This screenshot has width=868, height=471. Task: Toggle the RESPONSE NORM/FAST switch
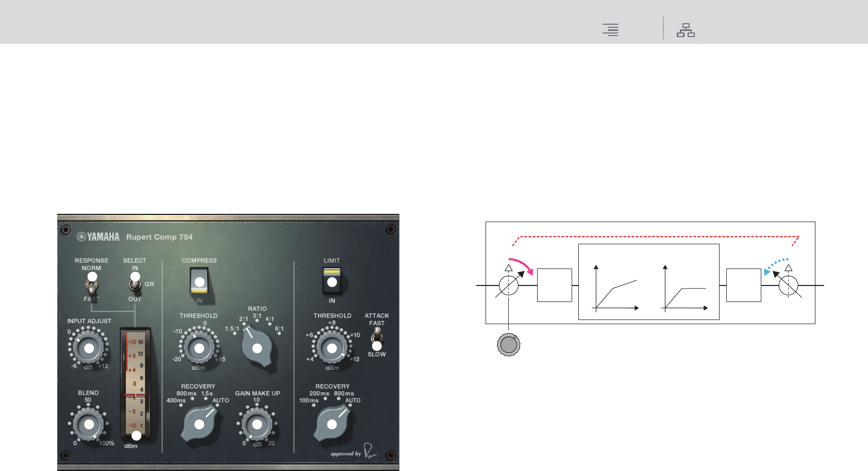[92, 283]
